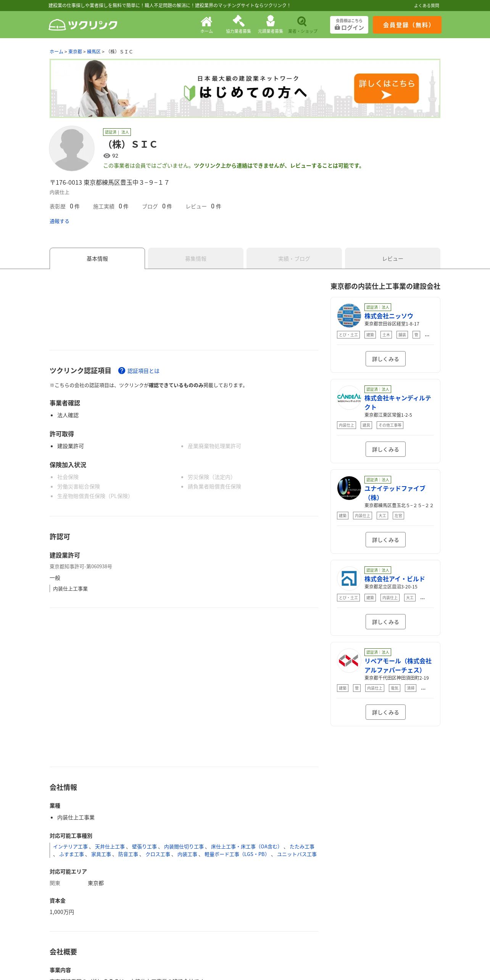
Task: Open ふすま工事 link
Action: [71, 854]
